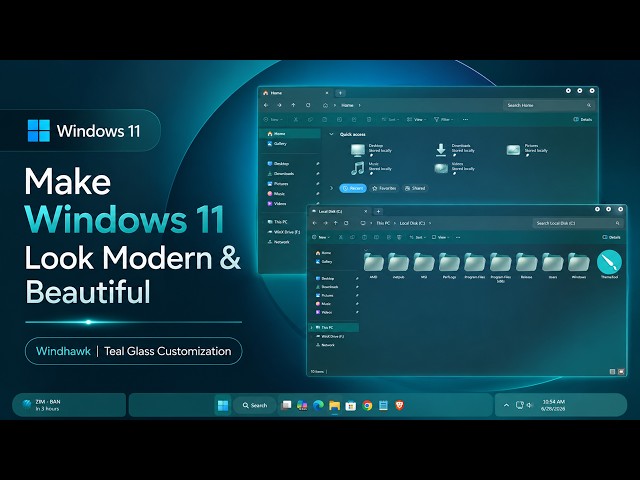Select Network in Home window sidebar

point(278,242)
